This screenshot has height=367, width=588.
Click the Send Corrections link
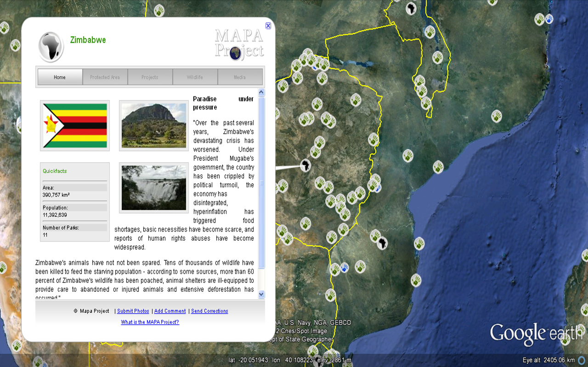(209, 311)
